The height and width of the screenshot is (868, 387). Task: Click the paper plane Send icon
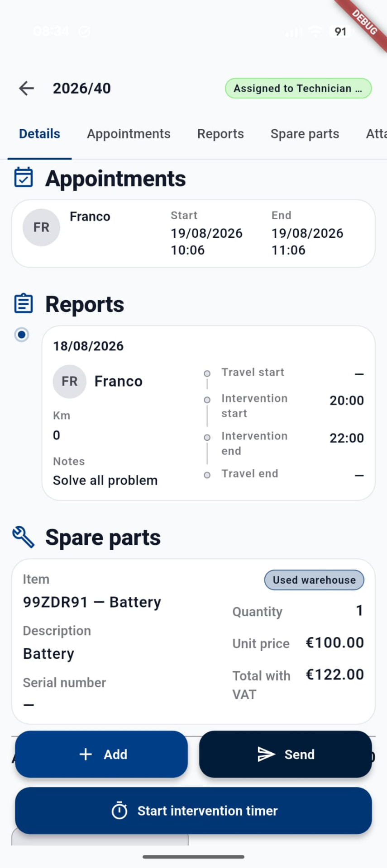tap(266, 754)
